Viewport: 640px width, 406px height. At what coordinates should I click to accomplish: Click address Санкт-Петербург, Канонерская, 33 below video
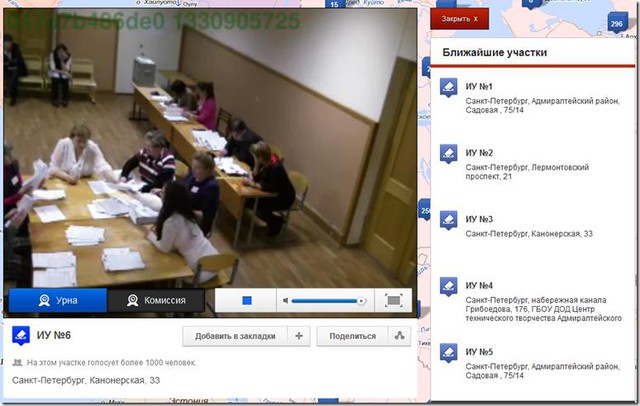[86, 380]
